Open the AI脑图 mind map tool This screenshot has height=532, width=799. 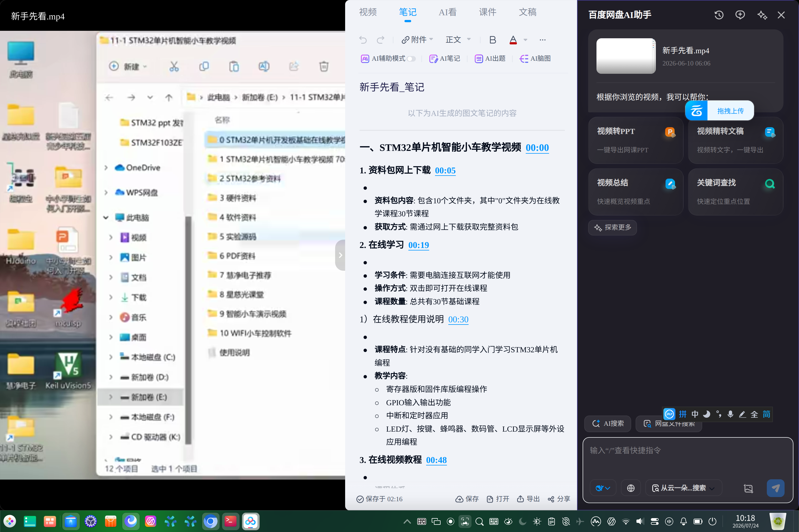tap(535, 59)
